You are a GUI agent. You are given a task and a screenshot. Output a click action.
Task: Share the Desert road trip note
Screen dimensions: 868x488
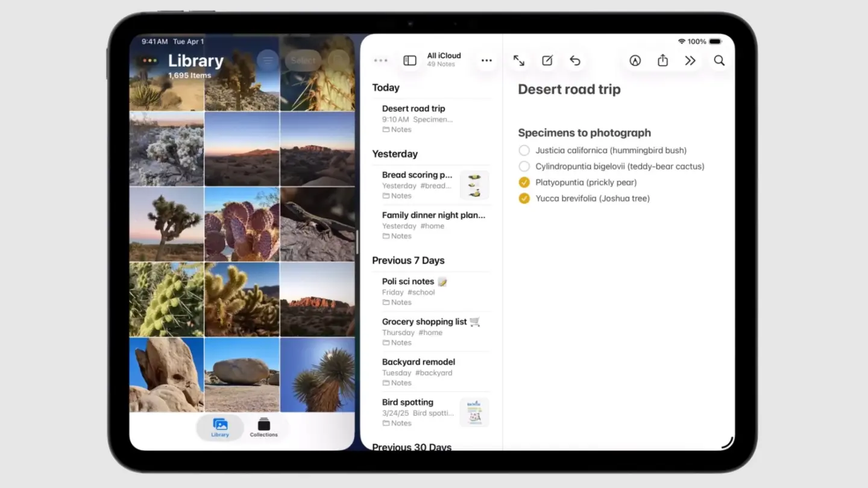[x=662, y=60]
